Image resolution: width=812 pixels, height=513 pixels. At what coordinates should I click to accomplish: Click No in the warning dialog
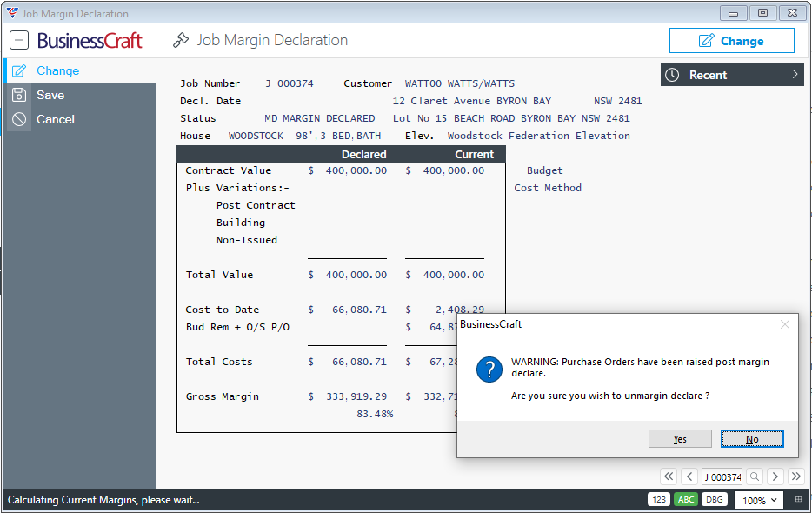(752, 439)
